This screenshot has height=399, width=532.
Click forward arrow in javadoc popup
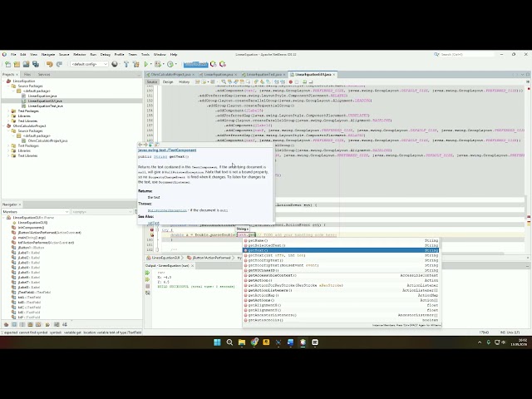(x=145, y=145)
